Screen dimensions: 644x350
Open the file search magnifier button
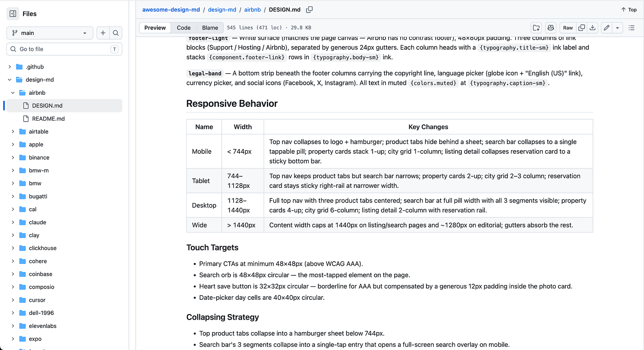click(x=116, y=33)
